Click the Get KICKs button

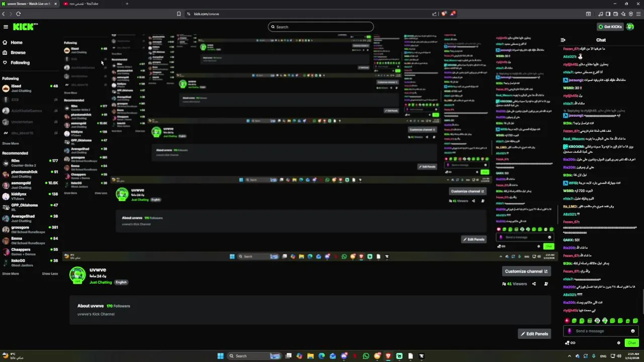tap(610, 27)
